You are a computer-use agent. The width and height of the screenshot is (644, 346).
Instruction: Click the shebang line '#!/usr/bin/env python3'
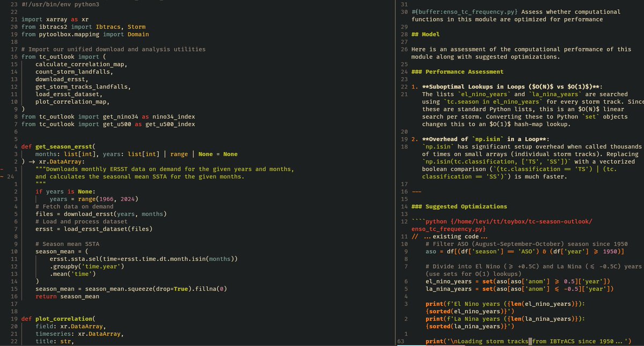click(60, 4)
